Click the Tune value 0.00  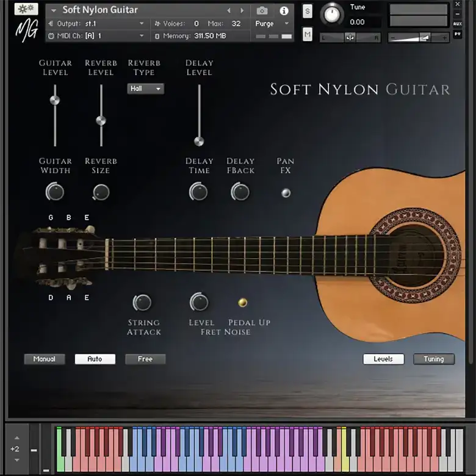coord(357,22)
